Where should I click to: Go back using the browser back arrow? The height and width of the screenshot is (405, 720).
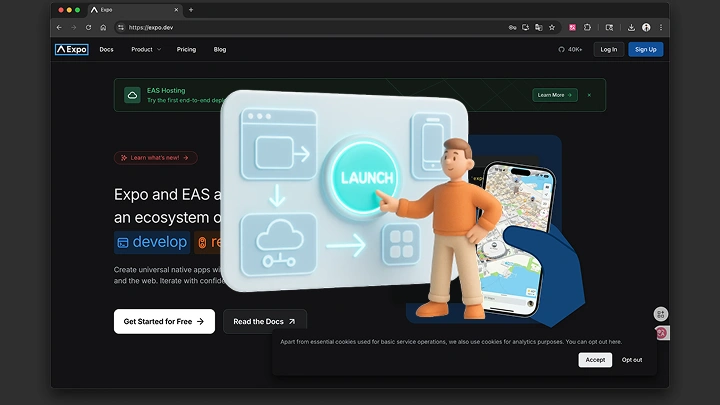[x=59, y=28]
